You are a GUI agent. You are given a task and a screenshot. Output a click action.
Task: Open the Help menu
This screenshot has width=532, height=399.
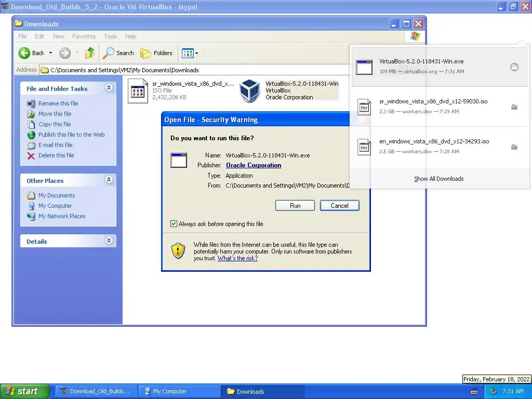[130, 36]
